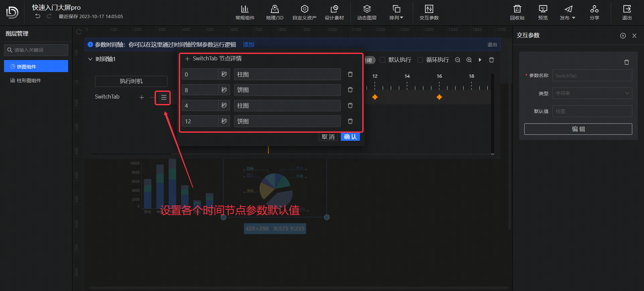This screenshot has height=291, width=644.
Task: Open the 常规组件 components icon
Action: tap(245, 12)
